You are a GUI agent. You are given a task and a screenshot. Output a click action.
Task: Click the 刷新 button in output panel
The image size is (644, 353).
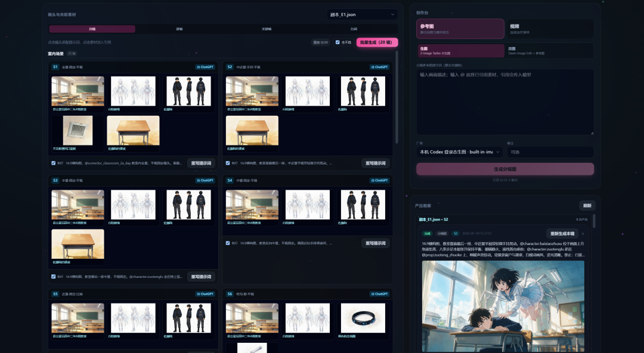coord(587,206)
